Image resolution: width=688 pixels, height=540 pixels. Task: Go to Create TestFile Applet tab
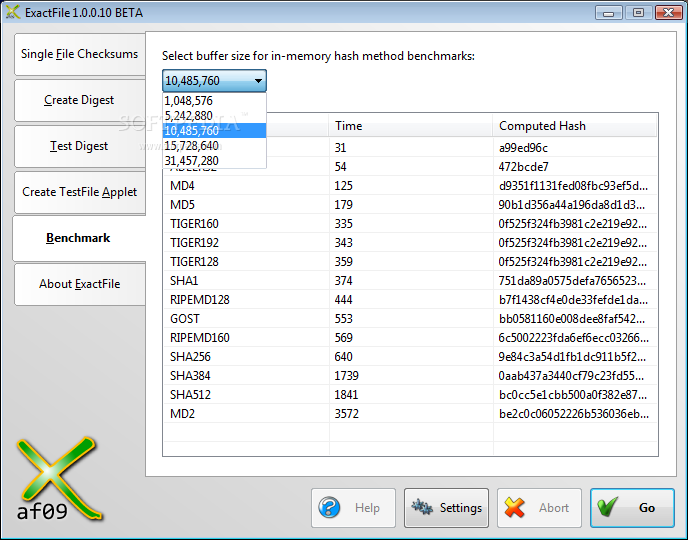point(79,192)
